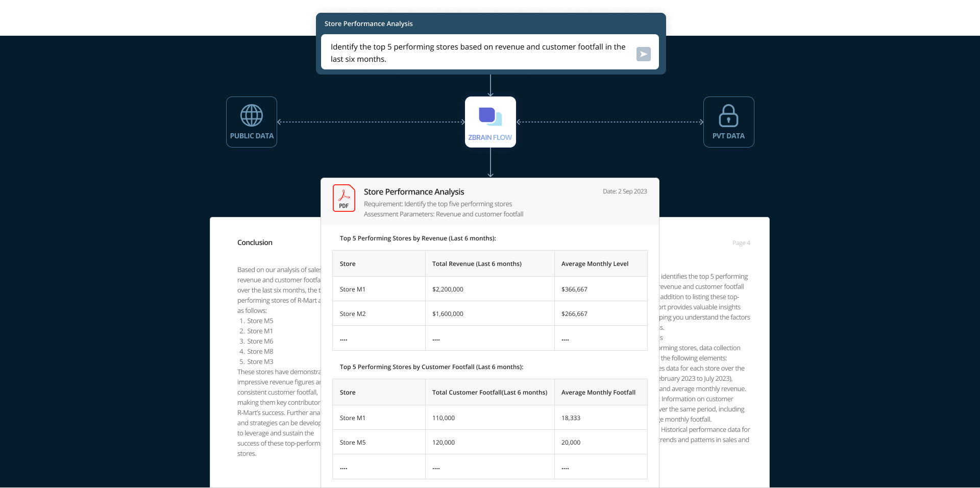Click the Requirement line in report header

(438, 204)
